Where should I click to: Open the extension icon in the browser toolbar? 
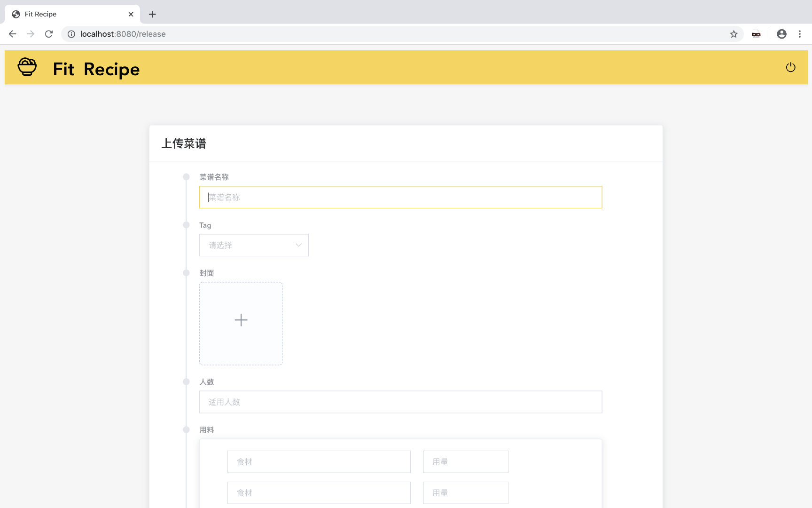[756, 34]
